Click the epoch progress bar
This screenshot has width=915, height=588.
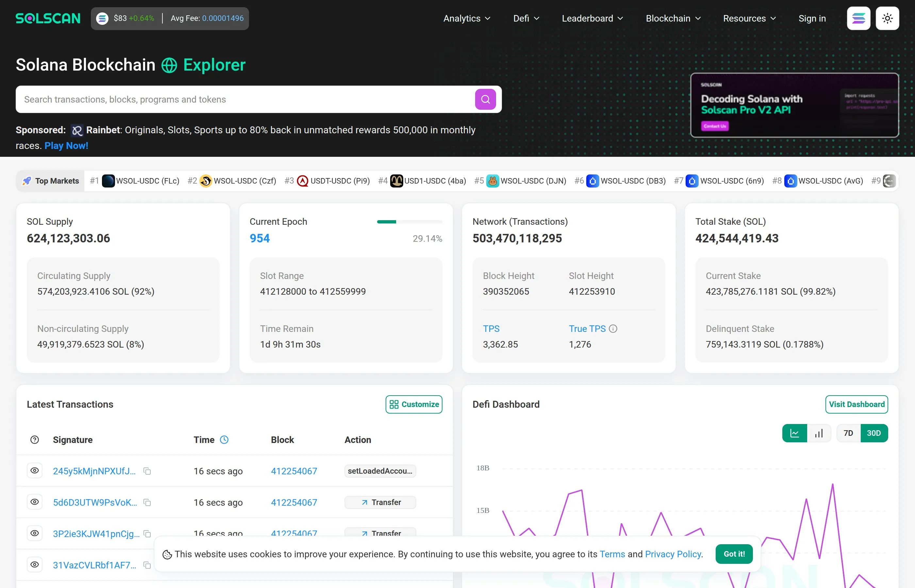409,222
